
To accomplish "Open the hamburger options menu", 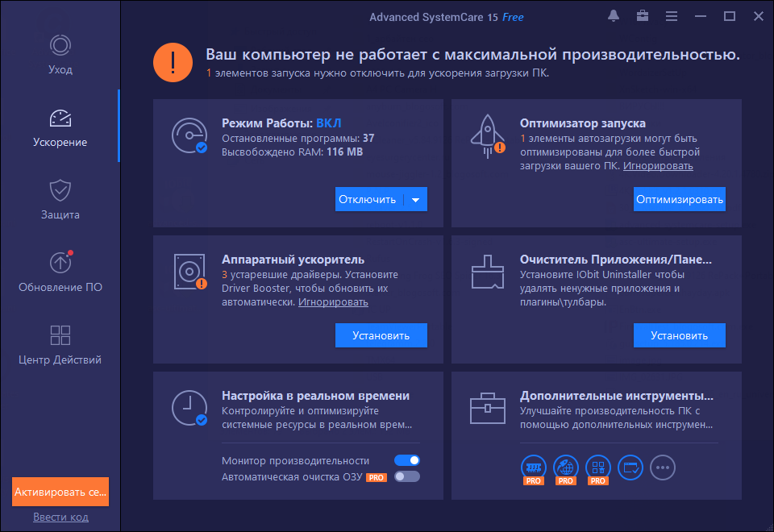I will click(x=672, y=16).
